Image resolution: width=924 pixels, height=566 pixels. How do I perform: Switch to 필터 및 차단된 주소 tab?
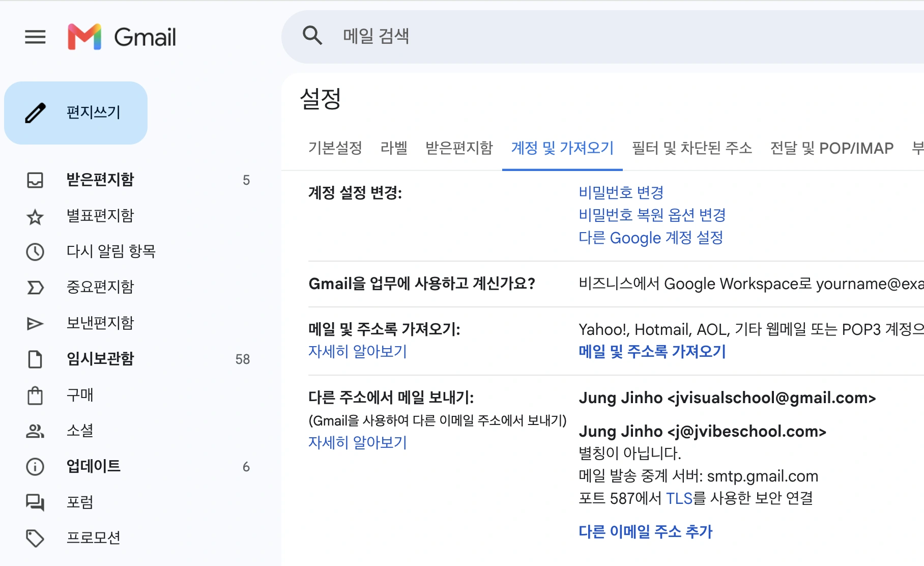[x=692, y=148]
